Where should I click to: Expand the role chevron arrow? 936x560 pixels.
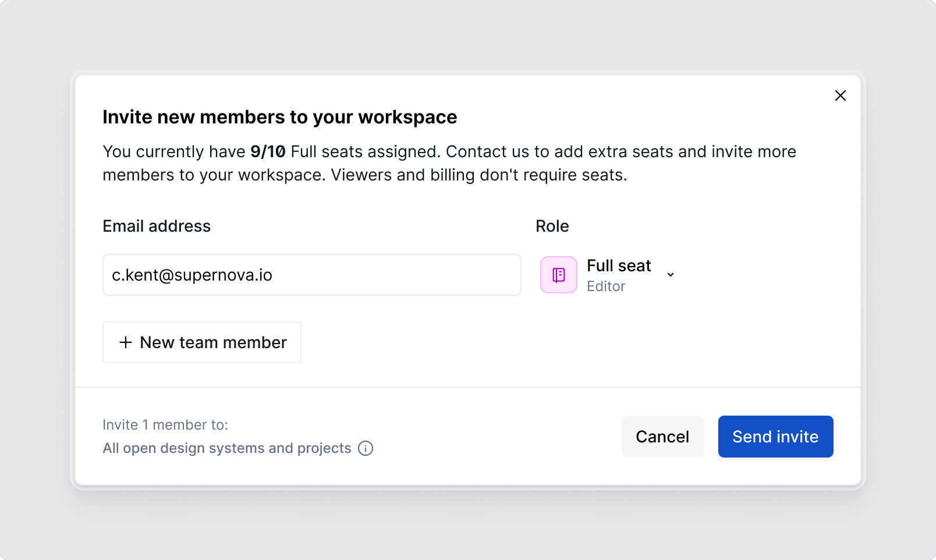coord(671,275)
